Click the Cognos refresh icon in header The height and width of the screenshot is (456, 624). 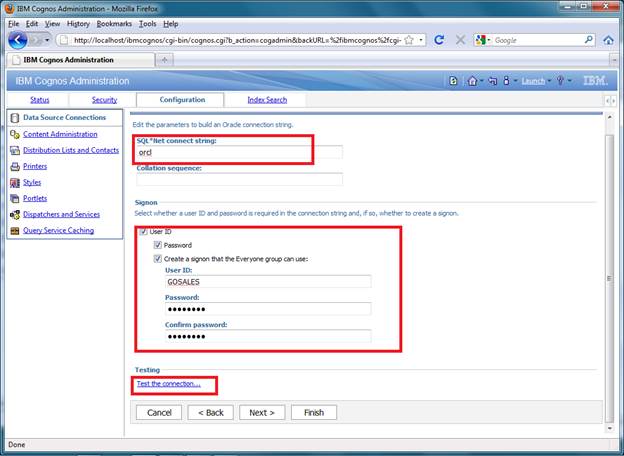coord(453,81)
